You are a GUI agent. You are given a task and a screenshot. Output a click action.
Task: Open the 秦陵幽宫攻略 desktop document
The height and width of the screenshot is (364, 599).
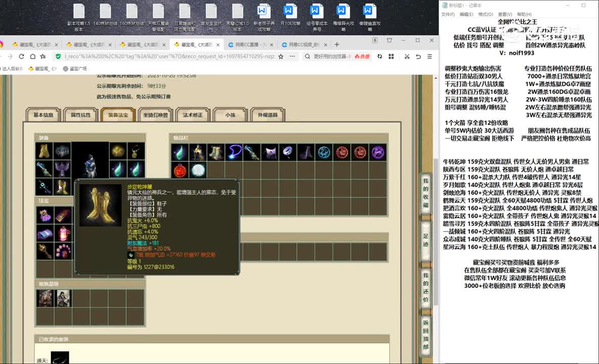click(369, 18)
